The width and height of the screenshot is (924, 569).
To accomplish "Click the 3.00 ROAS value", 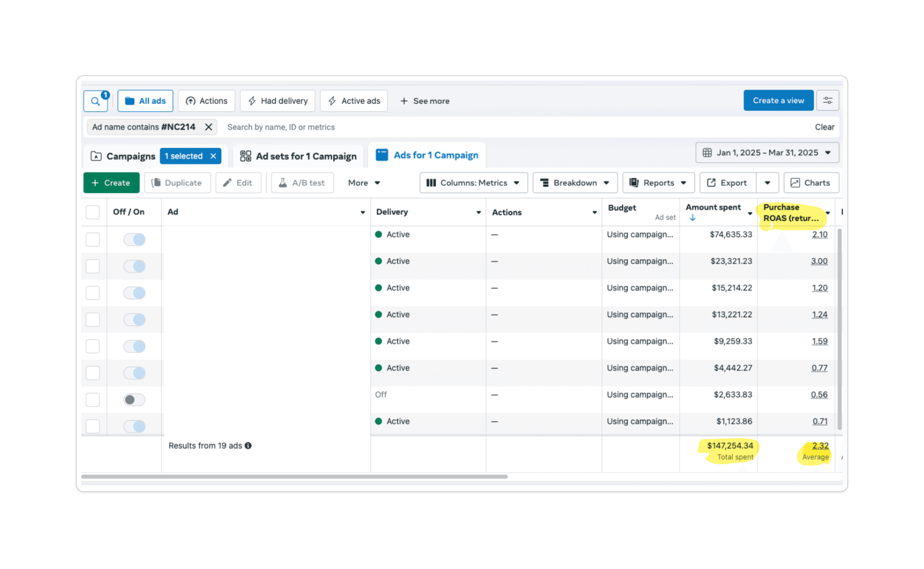I will 819,261.
